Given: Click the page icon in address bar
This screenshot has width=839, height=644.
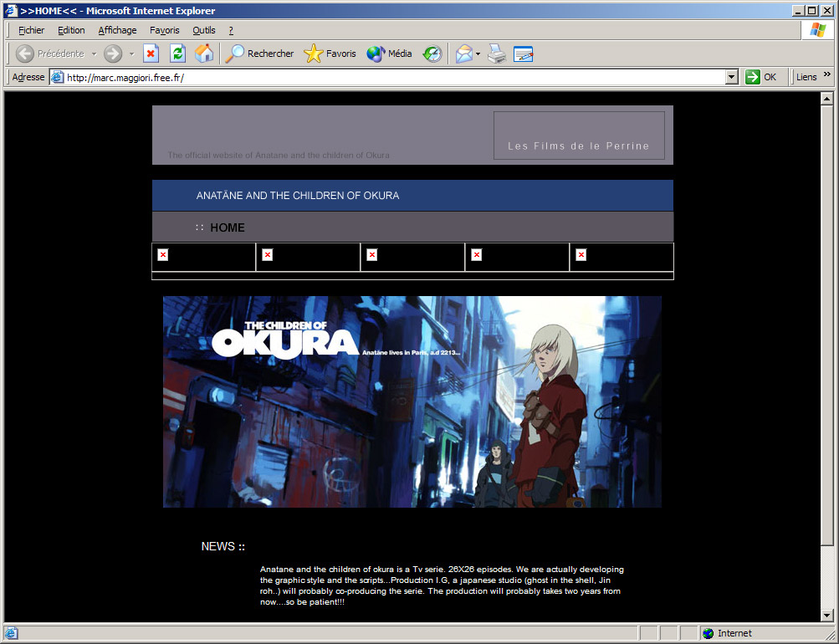Looking at the screenshot, I should [57, 78].
